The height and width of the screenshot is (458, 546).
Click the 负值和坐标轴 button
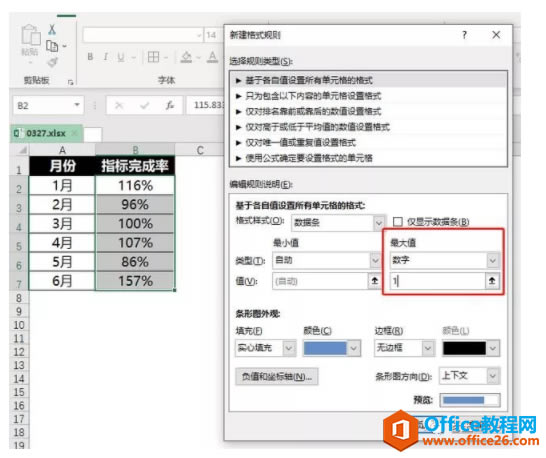coord(277,377)
